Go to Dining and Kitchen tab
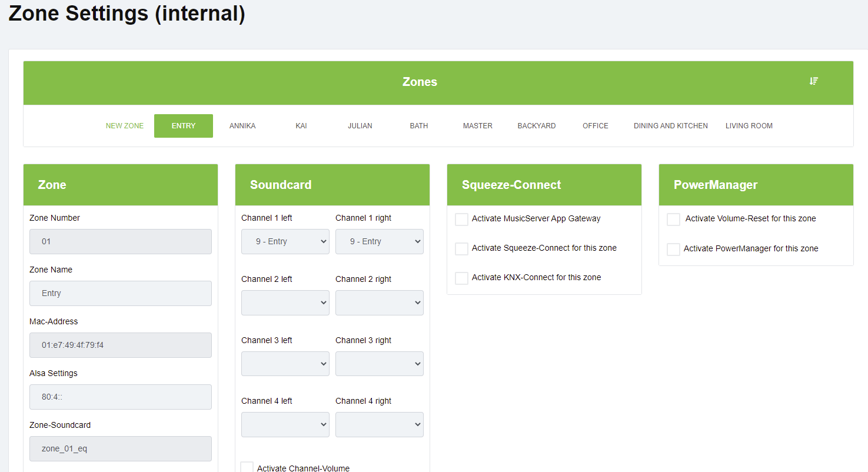The width and height of the screenshot is (868, 472). pyautogui.click(x=670, y=126)
